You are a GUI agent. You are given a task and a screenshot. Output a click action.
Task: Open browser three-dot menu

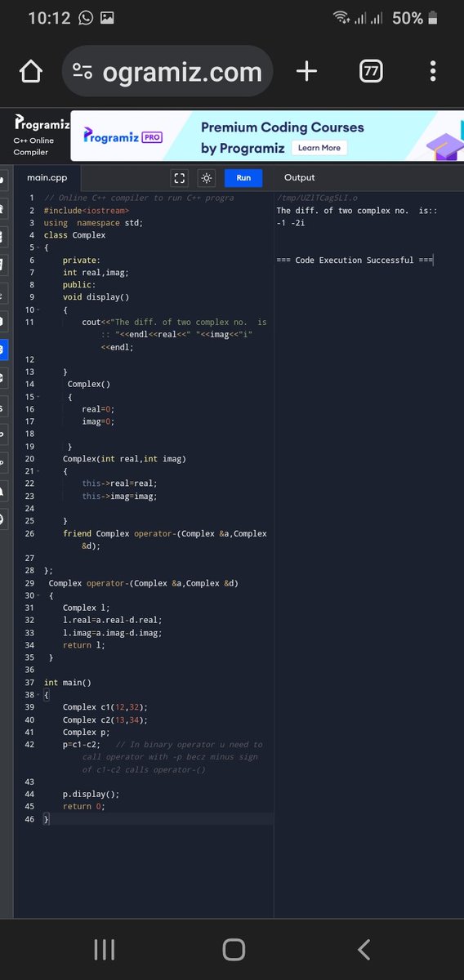click(x=432, y=72)
